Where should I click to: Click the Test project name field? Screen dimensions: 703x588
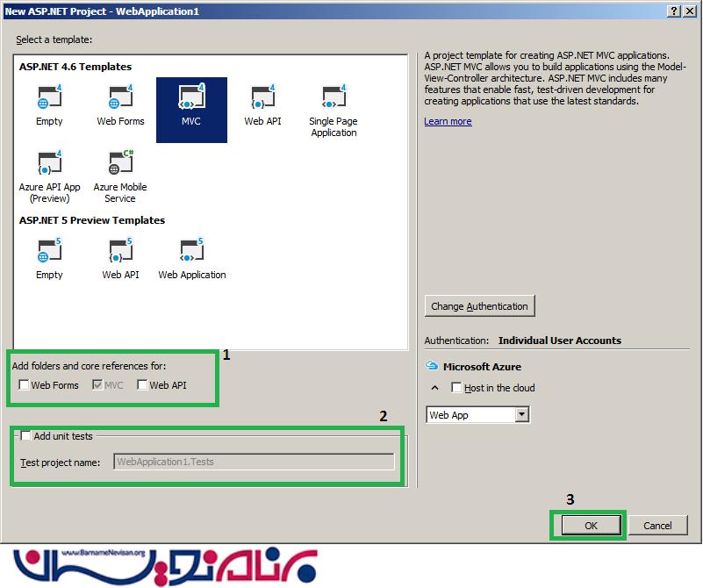click(254, 462)
